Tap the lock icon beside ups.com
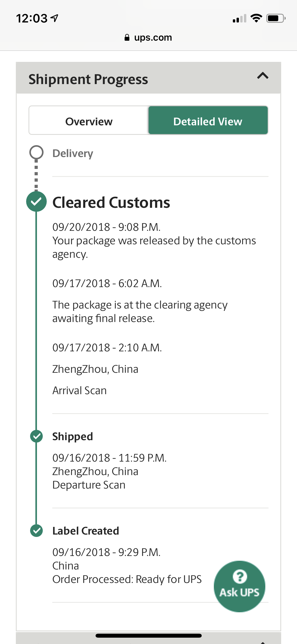Image resolution: width=297 pixels, height=644 pixels. pos(127,37)
